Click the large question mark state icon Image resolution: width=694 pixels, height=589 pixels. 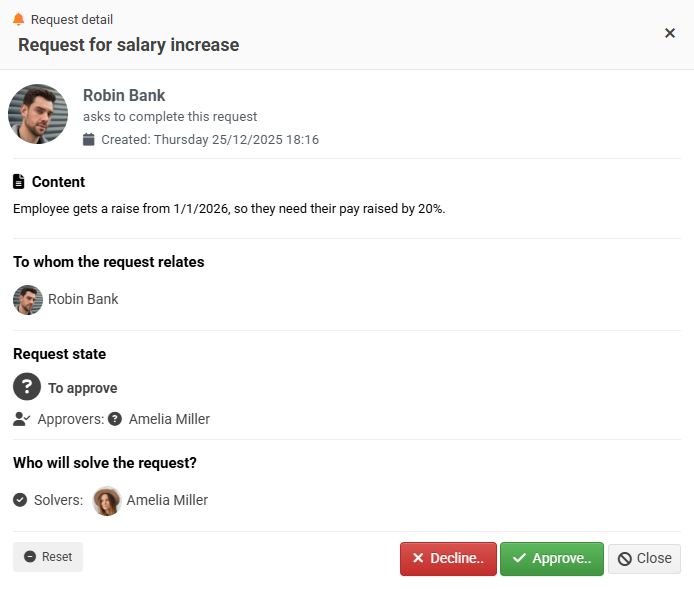(28, 387)
